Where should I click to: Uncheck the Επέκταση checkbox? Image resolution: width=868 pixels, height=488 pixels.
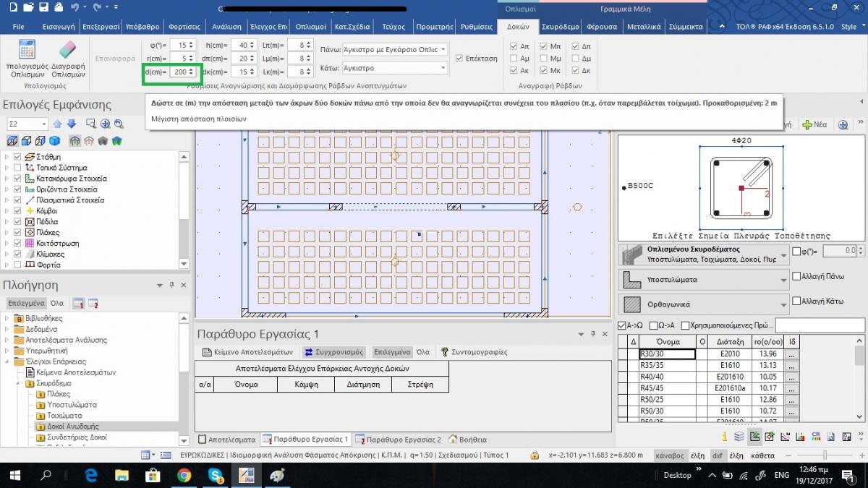(x=459, y=58)
